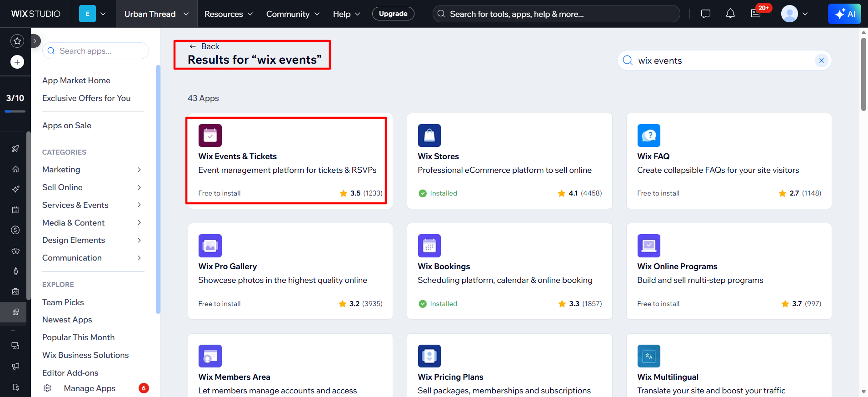This screenshot has height=397, width=868.
Task: Select the Apps grid sidebar icon
Action: [x=15, y=312]
